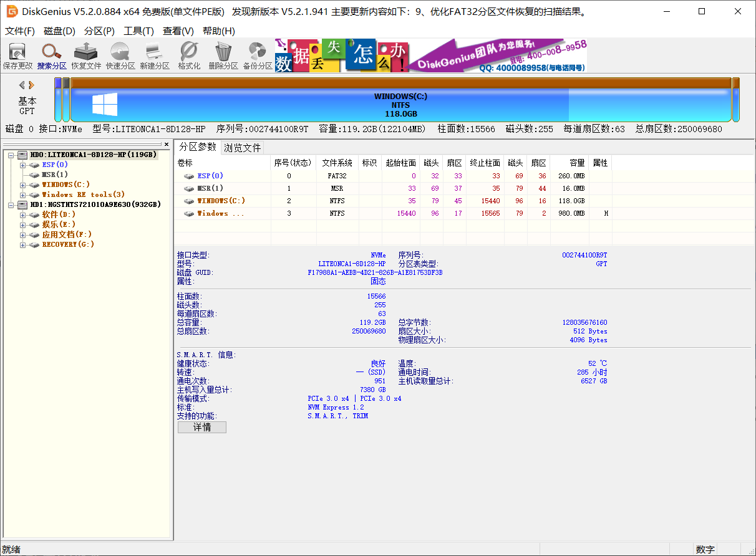Click the 软件(D:) drive icon in the tree
Screen dimensions: 756x556
coord(34,214)
